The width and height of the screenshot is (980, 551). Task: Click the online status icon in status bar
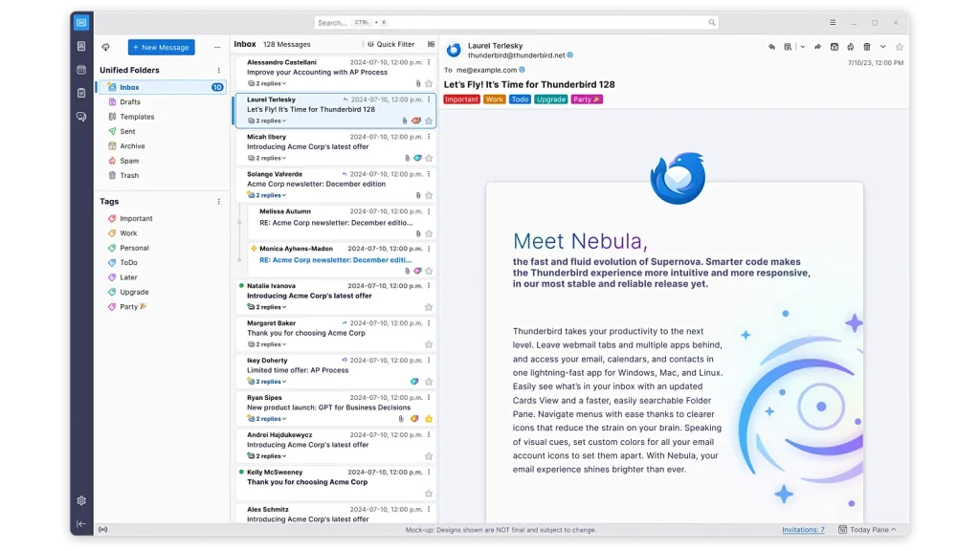103,530
